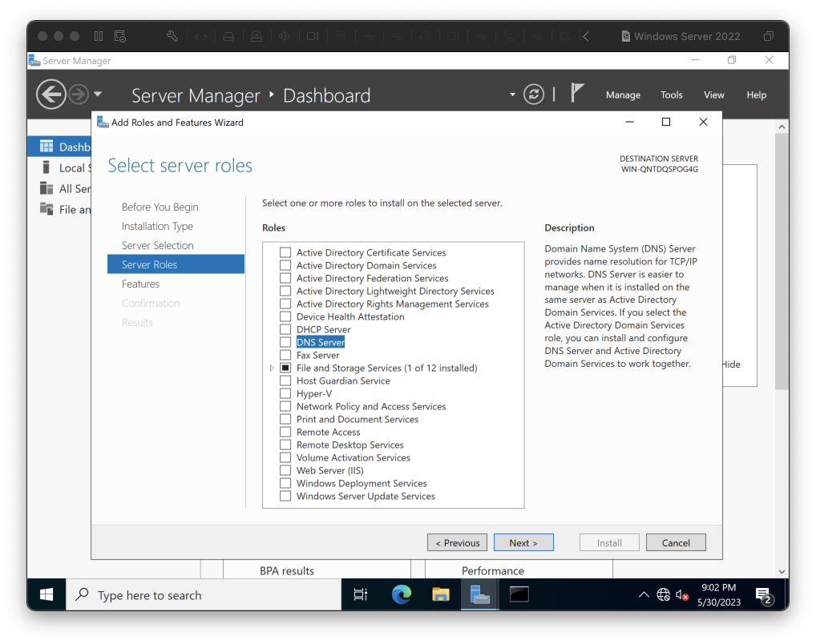This screenshot has height=644, width=816.
Task: Check Active Directory Federation Services
Action: [285, 278]
